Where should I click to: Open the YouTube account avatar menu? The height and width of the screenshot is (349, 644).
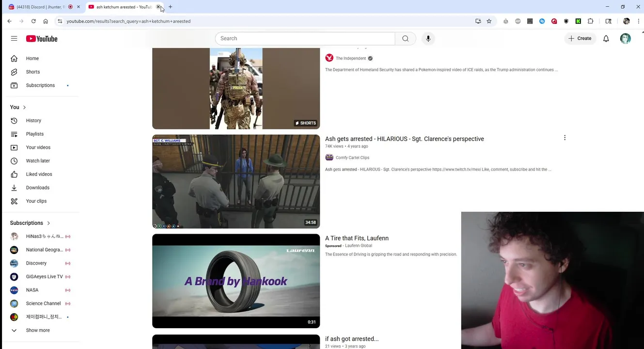626,38
